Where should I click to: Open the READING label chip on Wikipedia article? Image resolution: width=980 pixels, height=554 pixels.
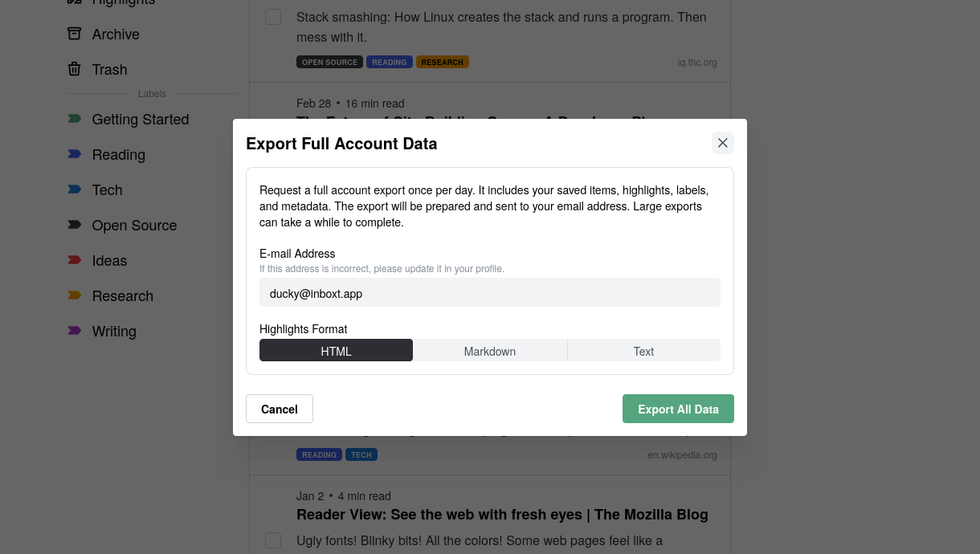(x=319, y=454)
